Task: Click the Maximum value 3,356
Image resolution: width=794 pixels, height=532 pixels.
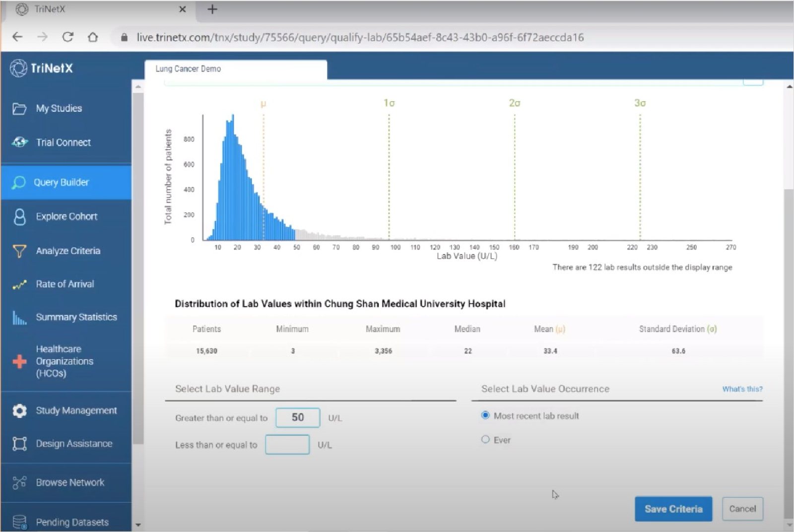Action: [x=383, y=351]
